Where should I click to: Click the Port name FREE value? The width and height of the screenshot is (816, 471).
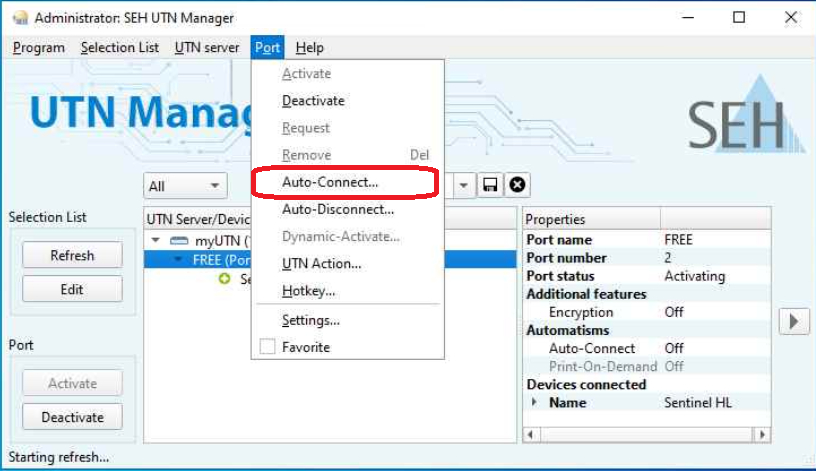pos(678,239)
